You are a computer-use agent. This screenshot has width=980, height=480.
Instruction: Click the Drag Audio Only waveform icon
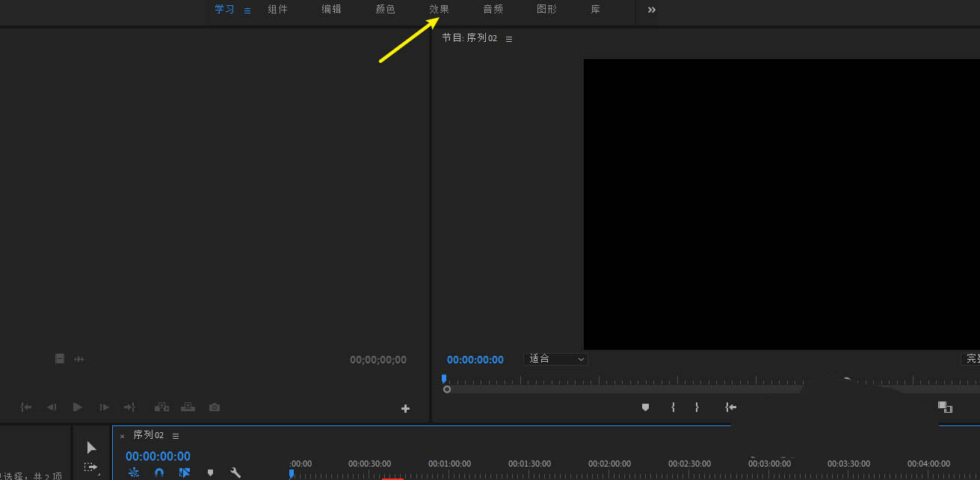tap(79, 359)
